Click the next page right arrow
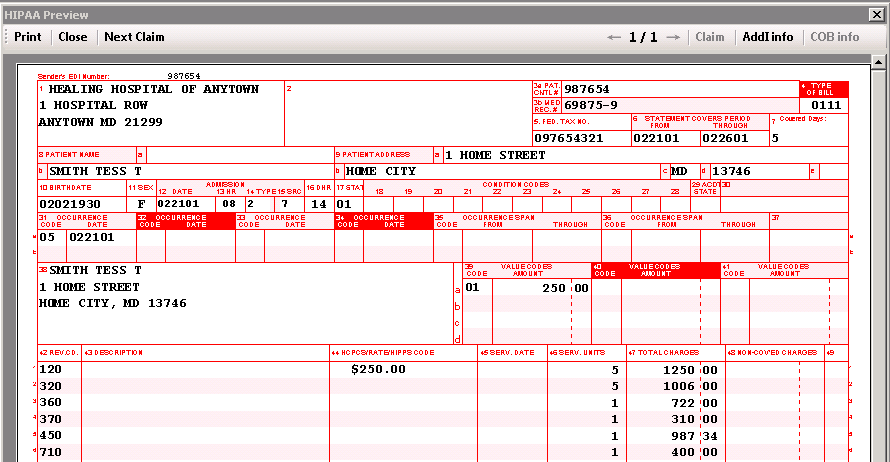Image resolution: width=890 pixels, height=462 pixels. click(673, 37)
